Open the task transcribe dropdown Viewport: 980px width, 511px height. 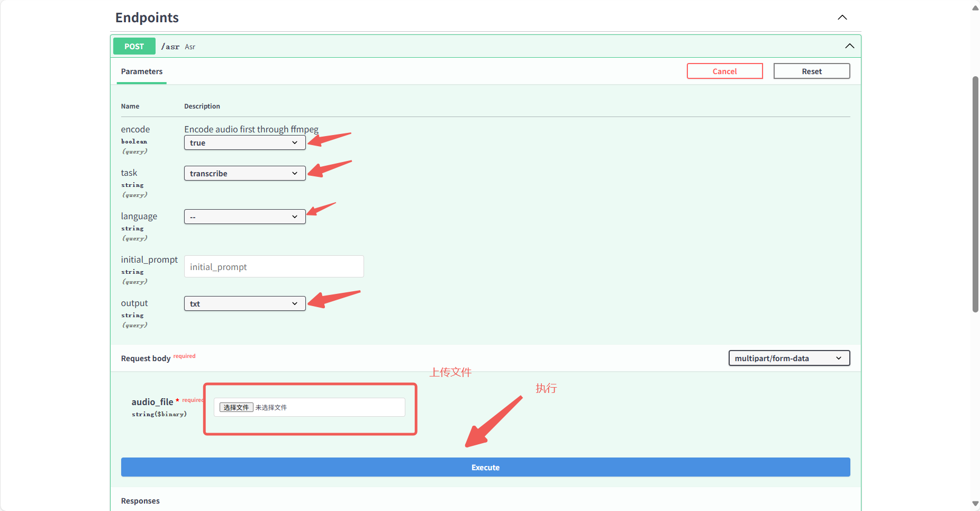pyautogui.click(x=244, y=174)
